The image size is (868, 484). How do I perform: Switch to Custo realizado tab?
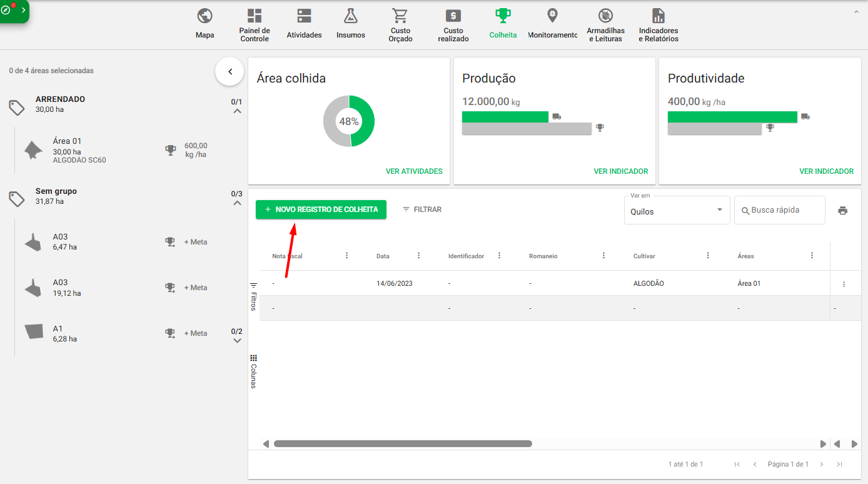453,25
